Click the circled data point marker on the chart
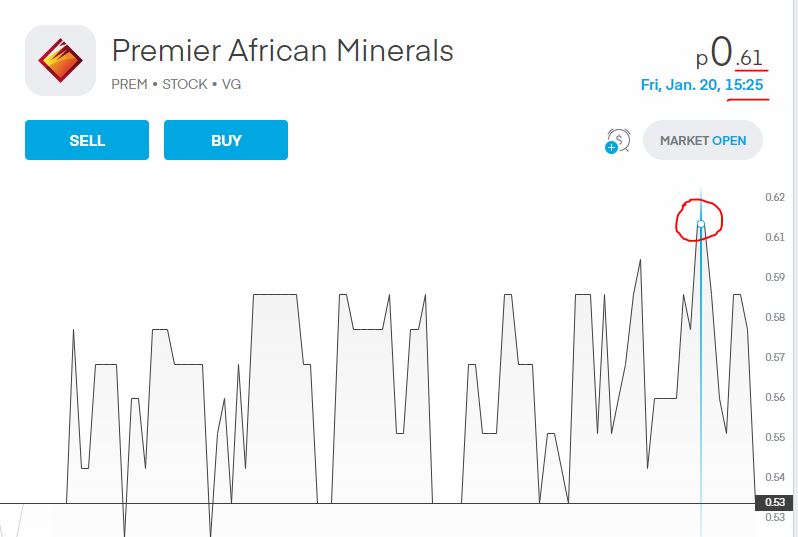Screen dimensions: 798x537 701,224
